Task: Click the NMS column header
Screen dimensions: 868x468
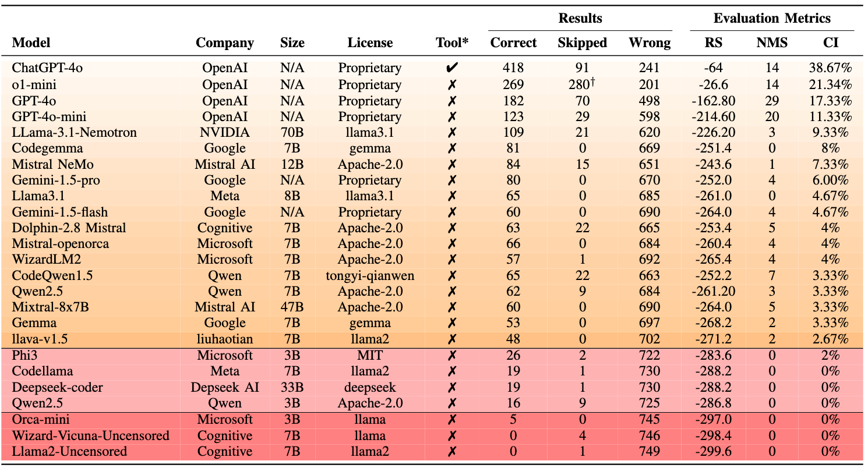Action: 772,42
